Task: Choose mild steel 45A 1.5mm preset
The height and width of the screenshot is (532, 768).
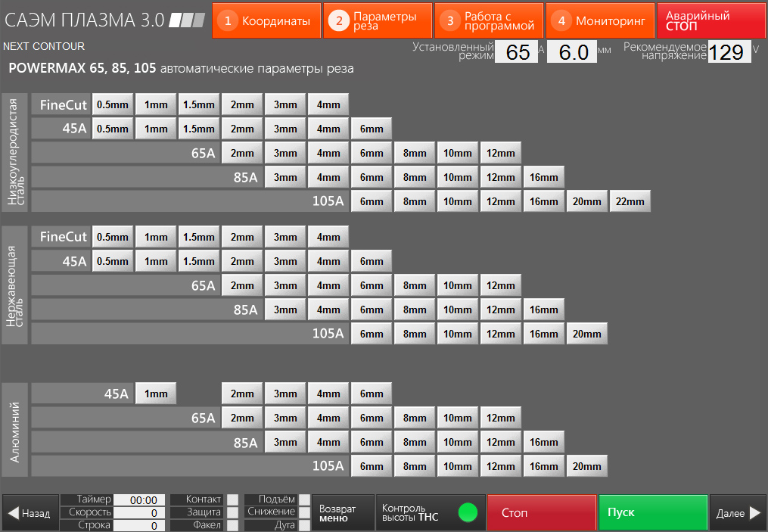Action: pyautogui.click(x=199, y=129)
